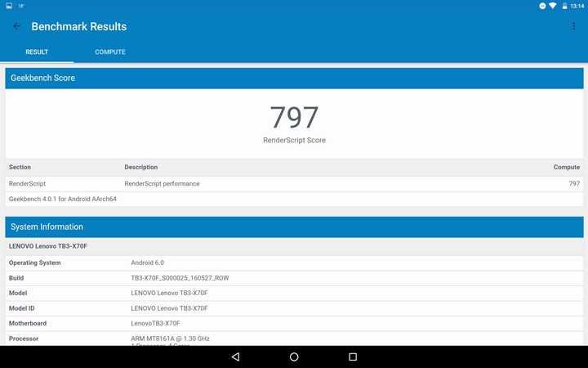Tap the Android home circle button
The image size is (588, 368).
click(294, 357)
